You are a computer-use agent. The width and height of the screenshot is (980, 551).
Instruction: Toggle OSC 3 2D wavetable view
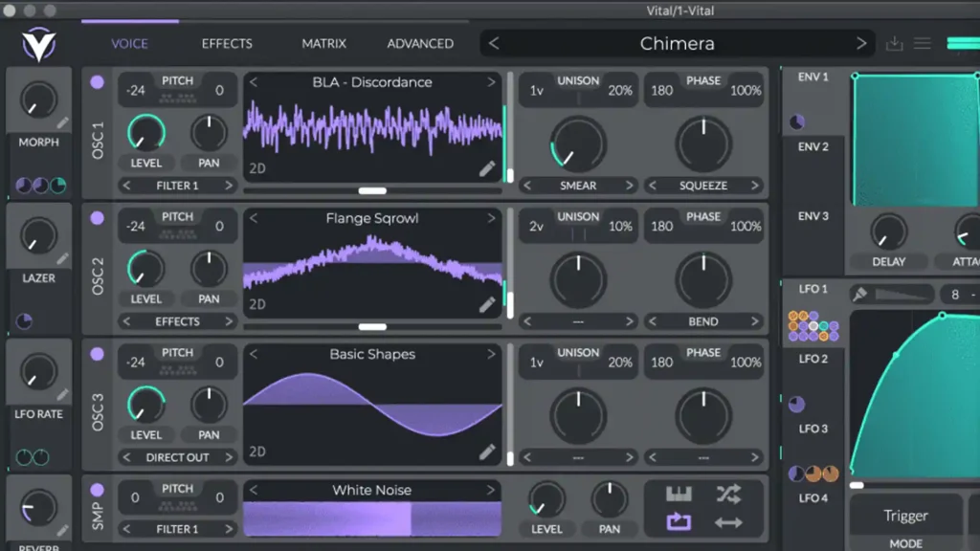click(x=257, y=452)
